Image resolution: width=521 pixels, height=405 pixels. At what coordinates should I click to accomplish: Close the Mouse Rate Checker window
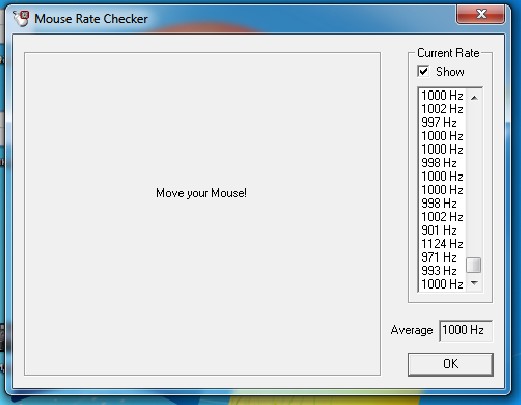(481, 14)
